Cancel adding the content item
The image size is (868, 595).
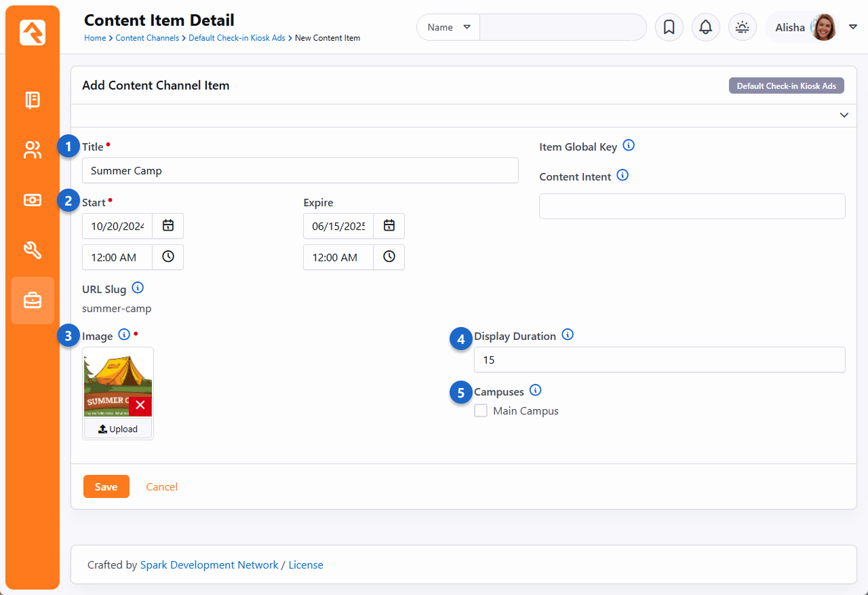162,486
